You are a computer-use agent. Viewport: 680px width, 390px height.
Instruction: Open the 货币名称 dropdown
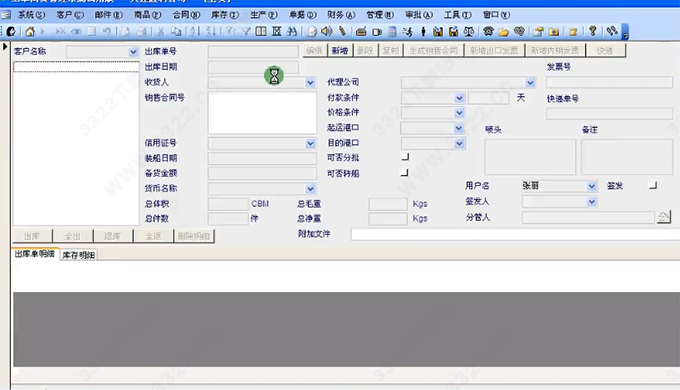point(311,189)
